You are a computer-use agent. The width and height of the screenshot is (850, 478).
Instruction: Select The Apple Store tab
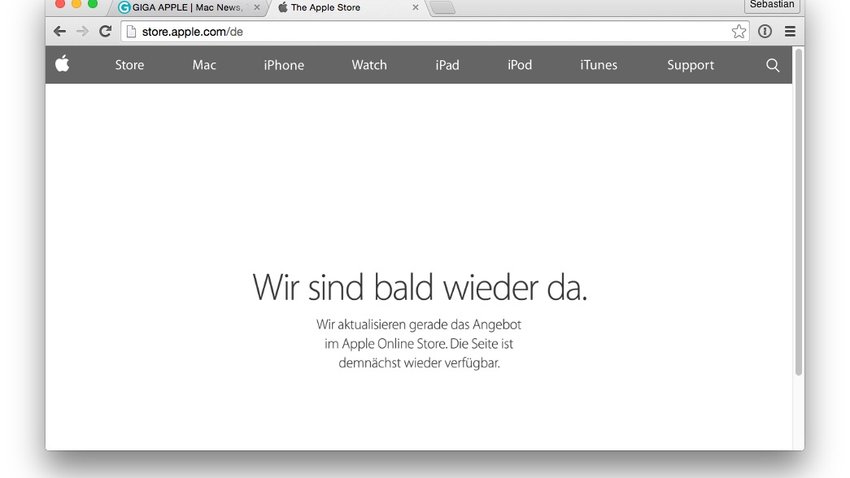347,8
